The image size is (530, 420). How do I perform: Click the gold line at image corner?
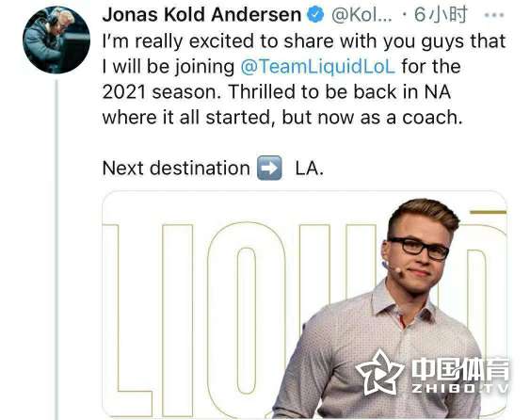click(x=488, y=213)
